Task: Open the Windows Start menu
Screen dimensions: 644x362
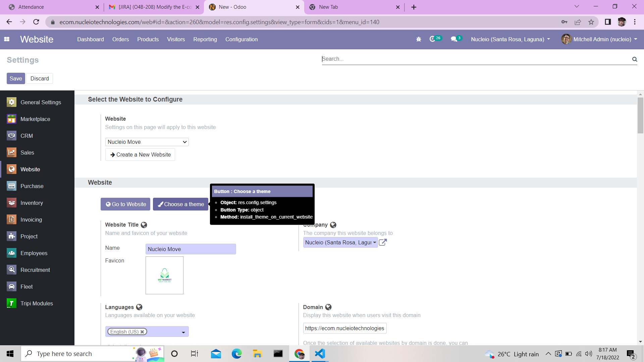Action: 10,354
